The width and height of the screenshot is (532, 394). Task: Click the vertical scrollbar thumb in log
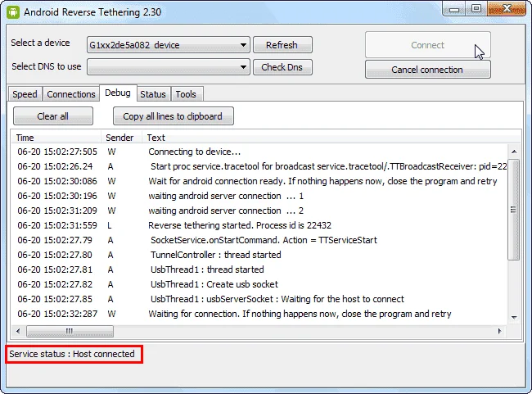514,210
